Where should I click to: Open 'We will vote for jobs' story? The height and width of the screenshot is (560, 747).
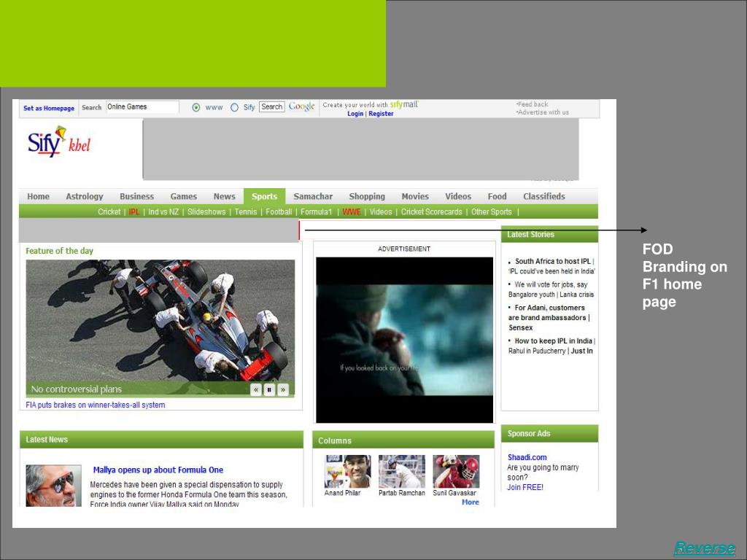click(548, 289)
